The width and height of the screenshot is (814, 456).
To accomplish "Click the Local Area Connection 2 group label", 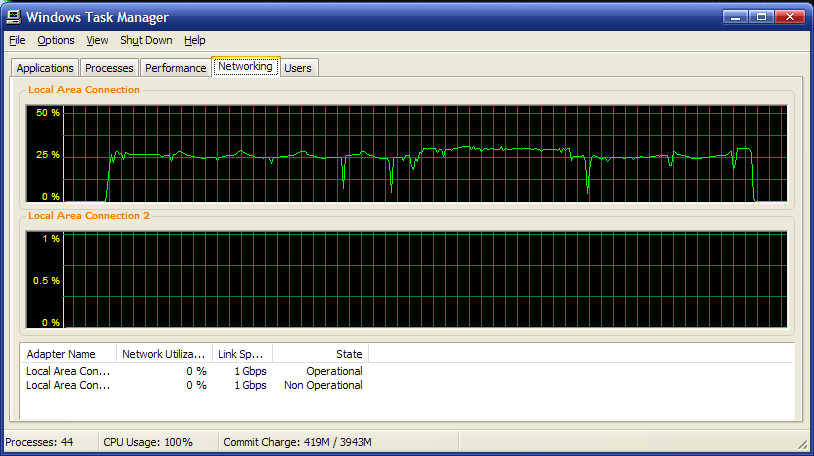I will coord(89,216).
